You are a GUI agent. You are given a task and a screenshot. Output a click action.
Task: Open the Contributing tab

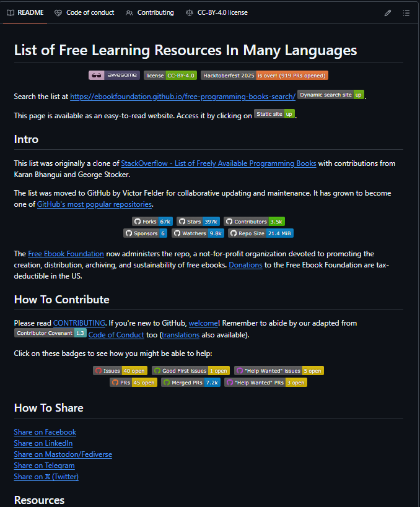pyautogui.click(x=150, y=12)
